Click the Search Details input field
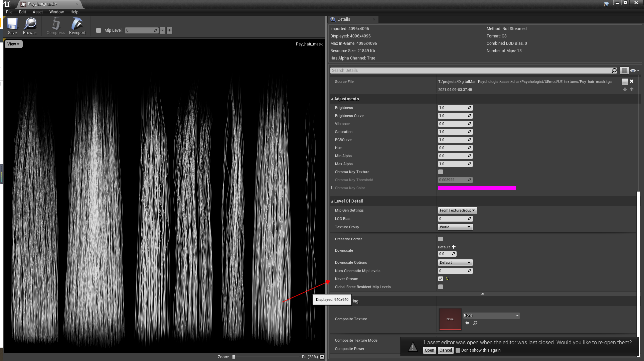This screenshot has width=644, height=361. pyautogui.click(x=471, y=71)
